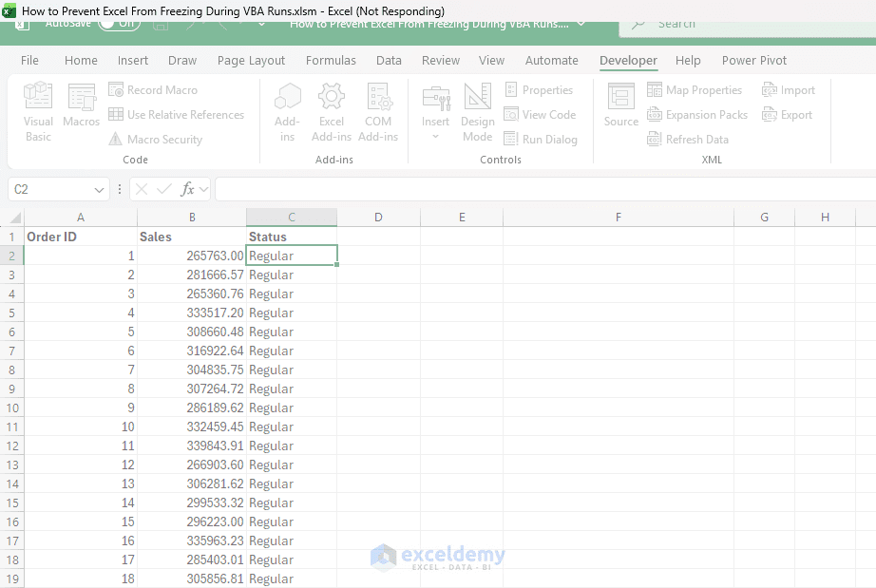Switch to the Data tab
Screen dimensions: 876x588
pos(389,60)
